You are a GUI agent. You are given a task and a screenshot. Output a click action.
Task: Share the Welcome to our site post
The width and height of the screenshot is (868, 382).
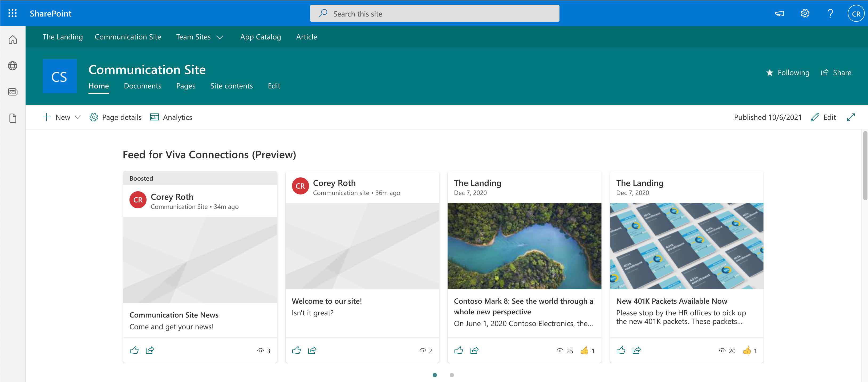312,350
